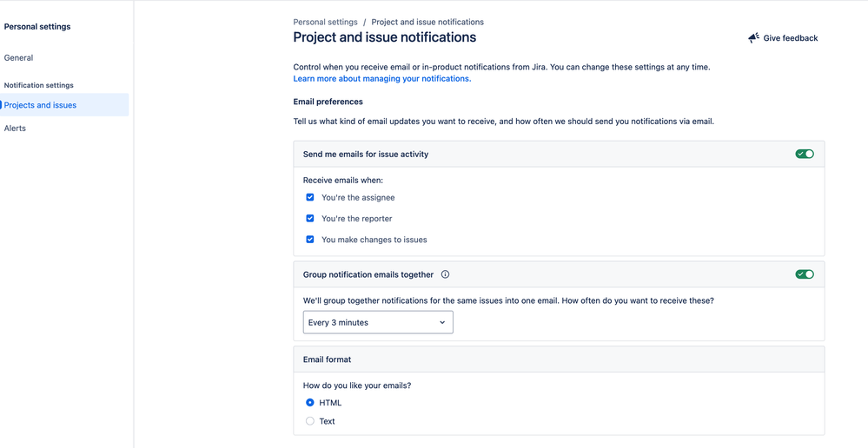Select the Text email format radio
868x448 pixels.
(310, 421)
